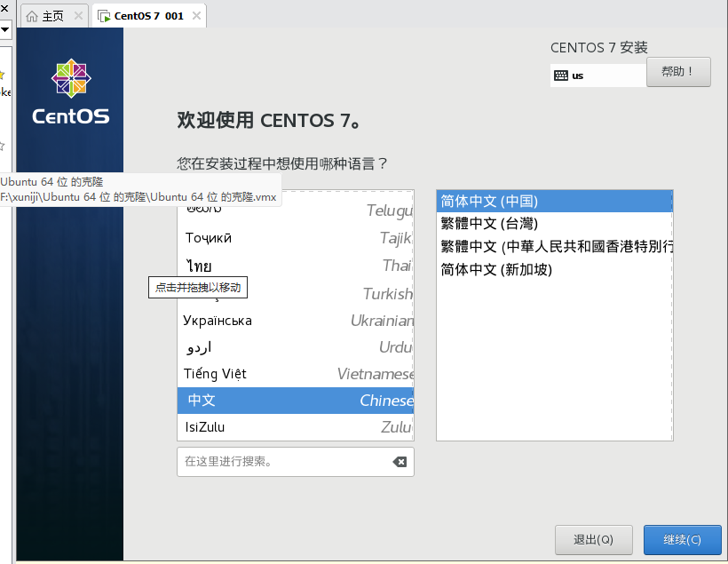The width and height of the screenshot is (728, 564).
Task: Select ไทย Thai in the language list
Action: click(x=296, y=266)
